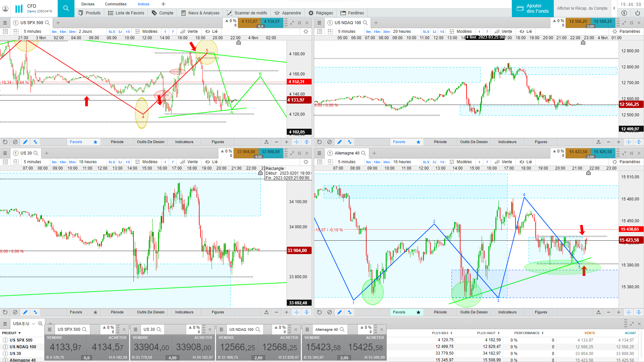This screenshot has width=644, height=362.
Task: Select the 15m timeframe on the US SPX 500 chart
Action: [x=63, y=32]
